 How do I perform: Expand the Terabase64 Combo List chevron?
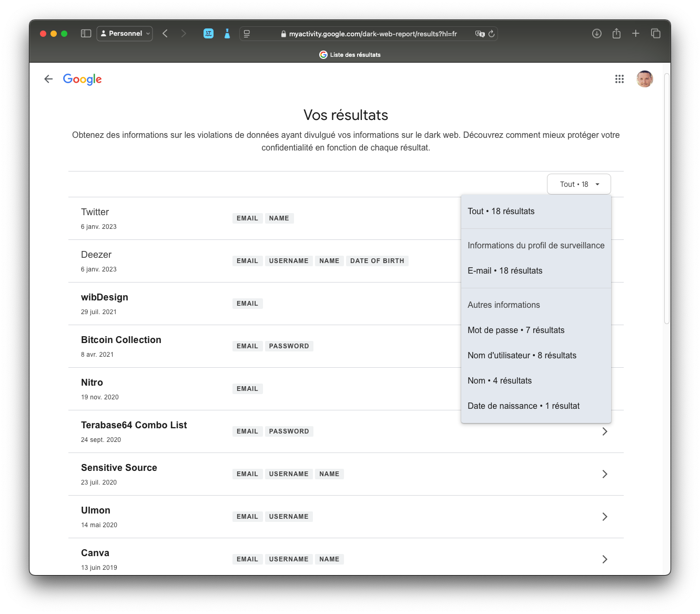(604, 431)
